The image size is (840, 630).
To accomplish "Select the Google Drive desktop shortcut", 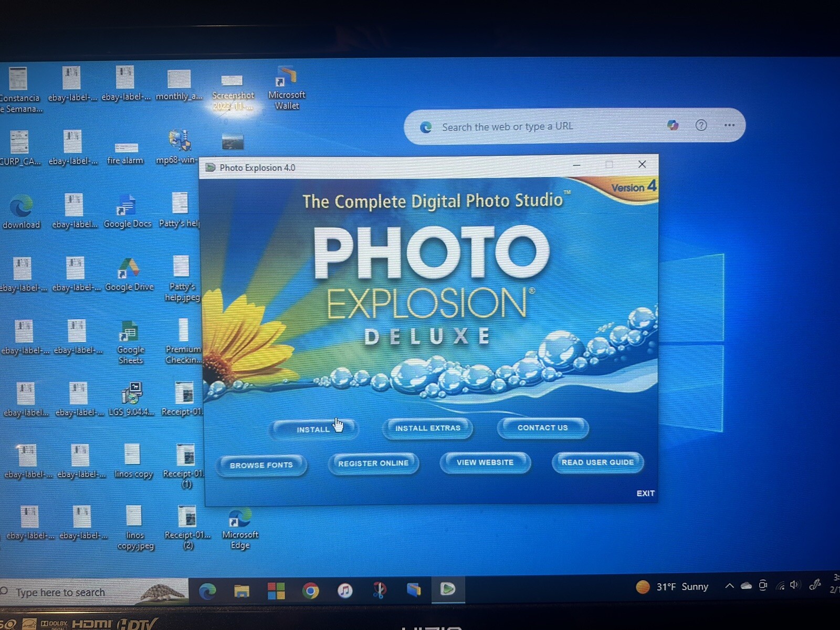I will point(129,275).
